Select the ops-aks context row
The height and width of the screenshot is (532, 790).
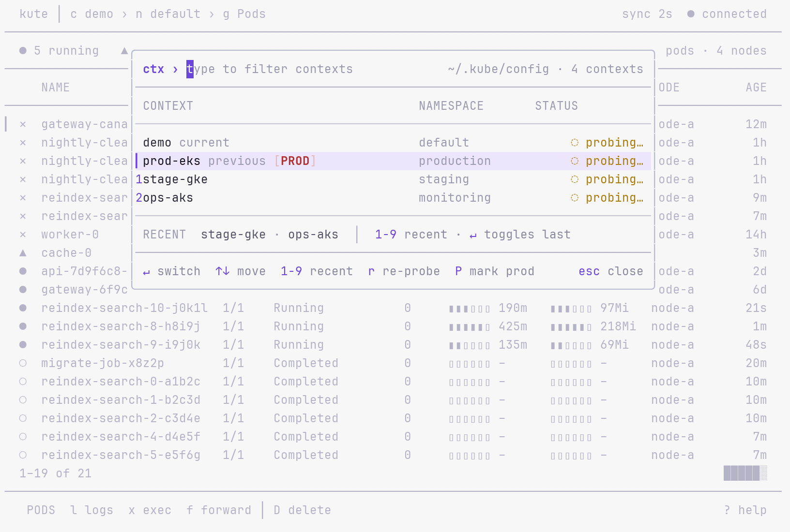click(x=393, y=198)
